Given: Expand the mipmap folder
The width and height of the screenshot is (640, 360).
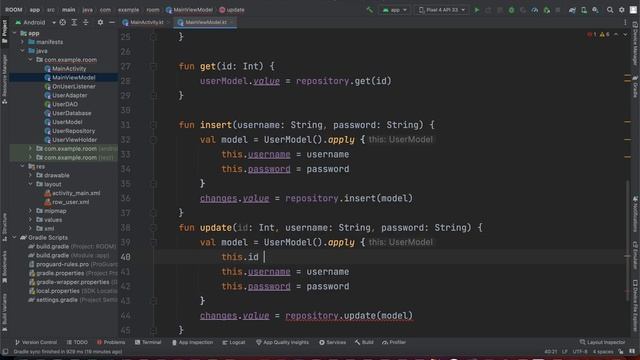Looking at the screenshot, I should 30,211.
